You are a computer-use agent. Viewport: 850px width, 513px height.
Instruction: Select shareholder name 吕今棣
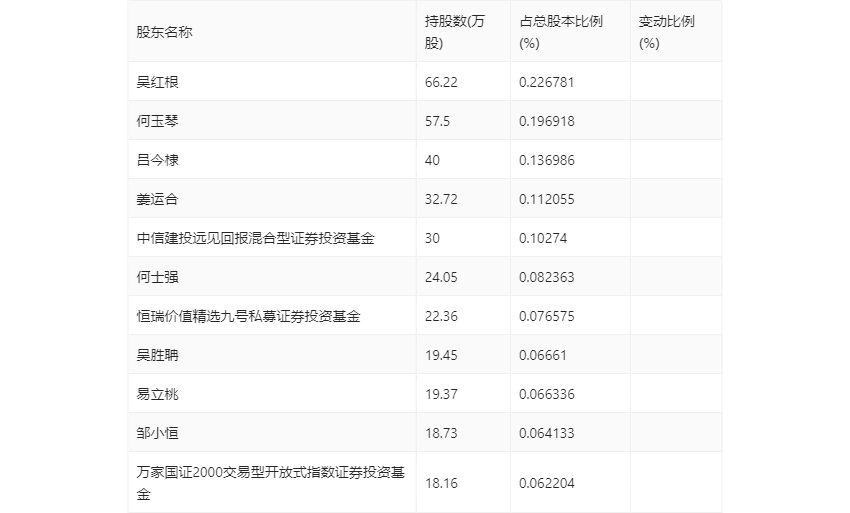(x=157, y=160)
